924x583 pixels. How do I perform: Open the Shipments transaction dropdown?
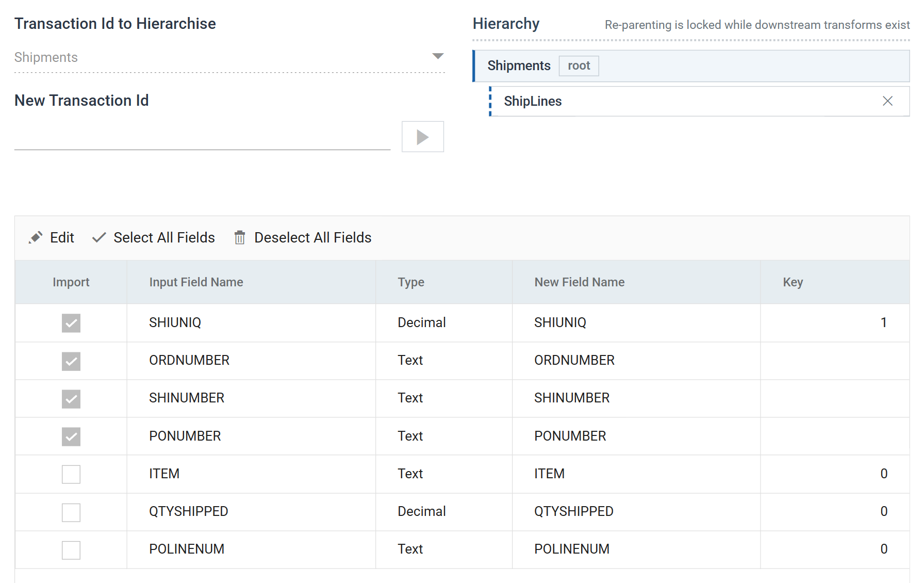click(229, 57)
